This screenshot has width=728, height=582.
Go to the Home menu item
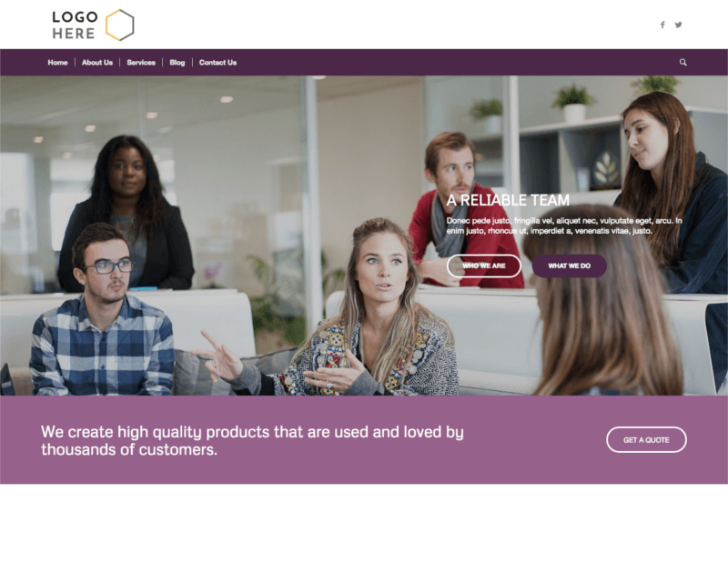coord(57,63)
